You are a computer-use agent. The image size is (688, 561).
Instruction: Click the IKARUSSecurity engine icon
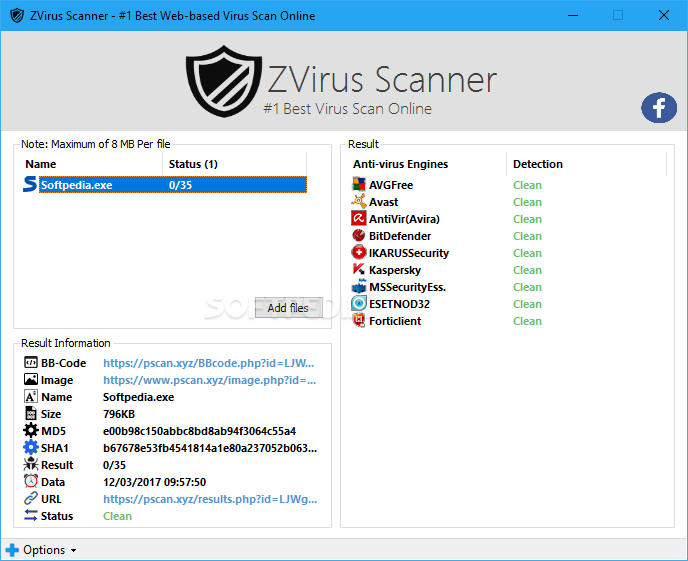coord(358,253)
